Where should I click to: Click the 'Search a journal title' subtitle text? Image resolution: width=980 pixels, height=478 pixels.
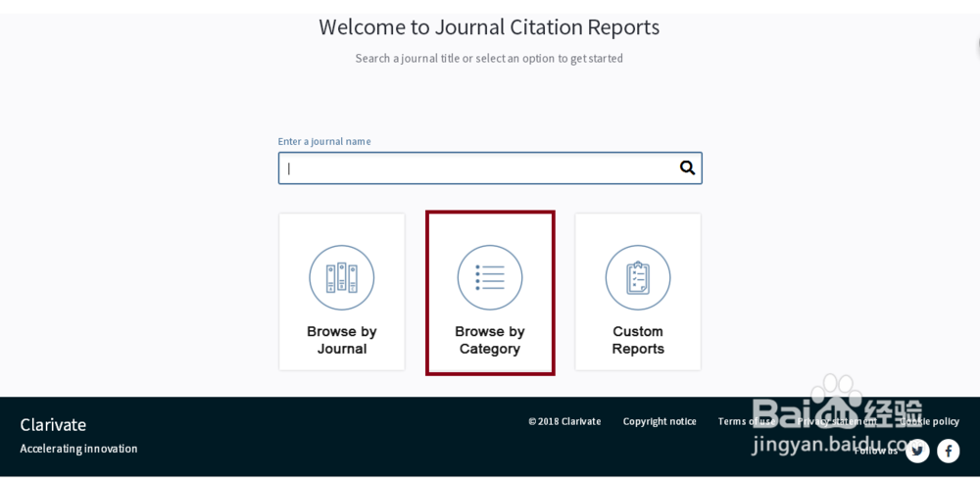point(489,58)
